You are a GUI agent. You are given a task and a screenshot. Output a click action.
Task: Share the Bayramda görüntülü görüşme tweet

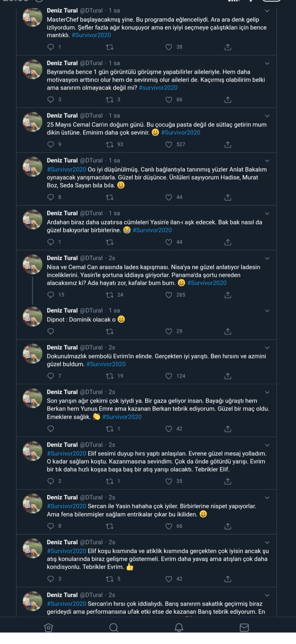point(228,100)
